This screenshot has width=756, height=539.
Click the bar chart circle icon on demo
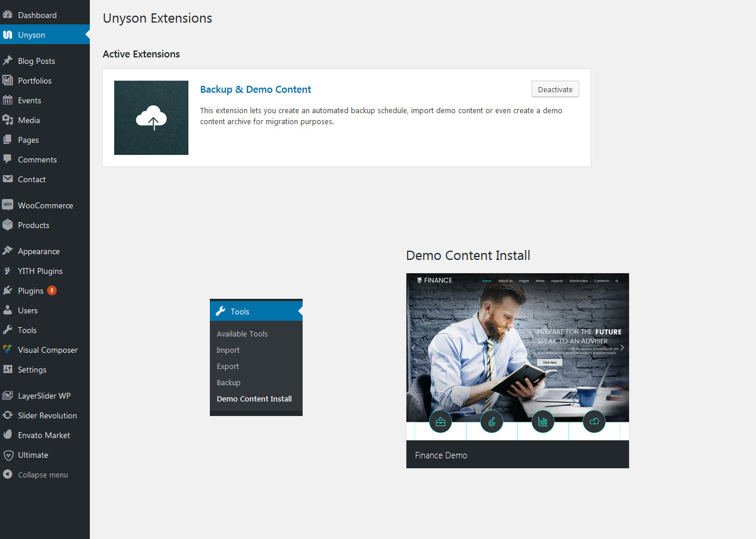pyautogui.click(x=543, y=422)
